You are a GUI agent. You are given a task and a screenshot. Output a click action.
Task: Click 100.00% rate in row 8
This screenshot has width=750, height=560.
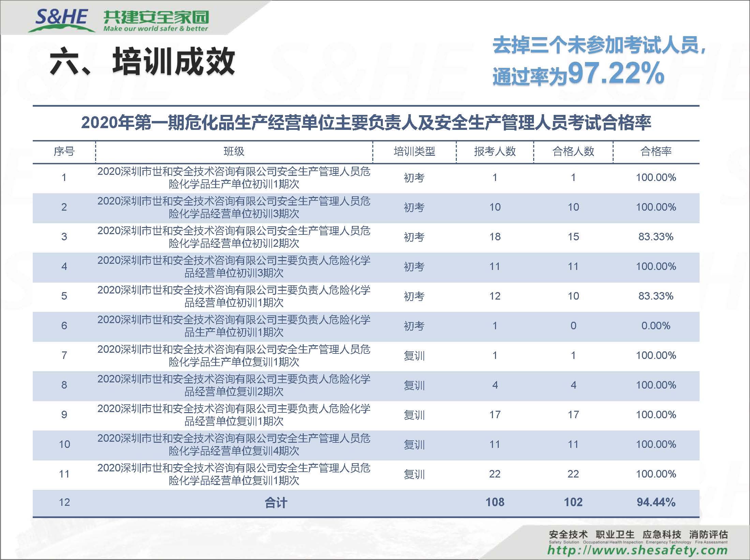coord(656,385)
